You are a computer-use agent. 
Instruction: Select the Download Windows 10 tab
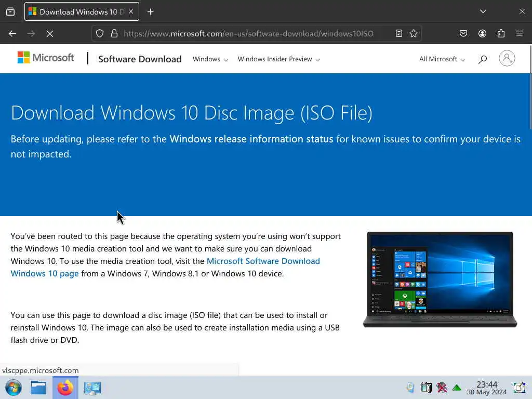click(82, 11)
